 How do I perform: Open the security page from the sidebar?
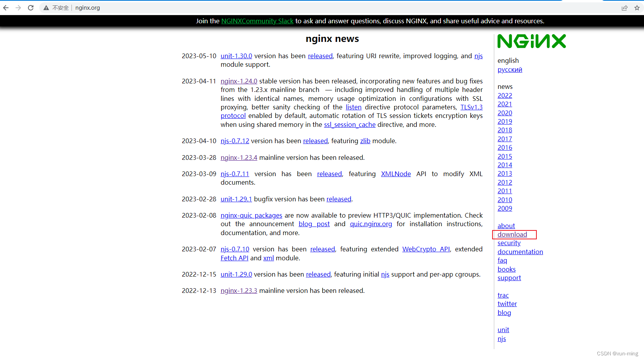(x=509, y=243)
